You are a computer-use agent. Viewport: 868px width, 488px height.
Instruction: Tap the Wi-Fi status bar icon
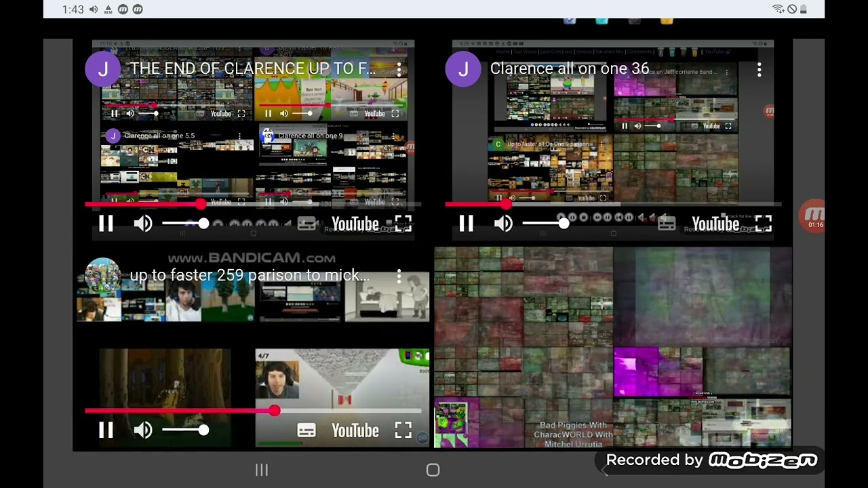point(778,9)
